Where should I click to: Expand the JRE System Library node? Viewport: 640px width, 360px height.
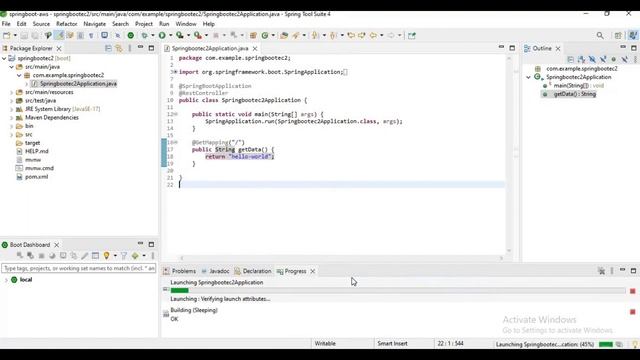[11, 109]
